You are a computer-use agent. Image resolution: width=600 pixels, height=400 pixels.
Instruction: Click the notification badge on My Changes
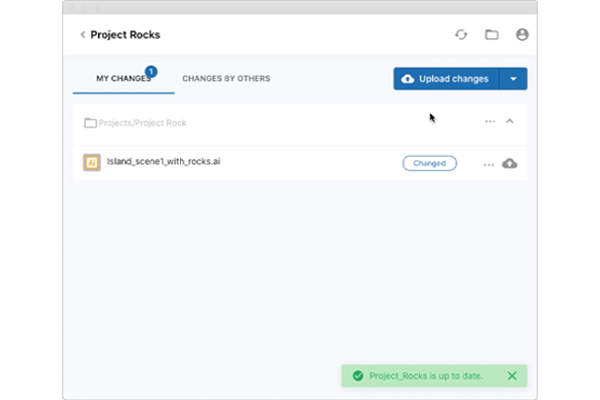click(x=151, y=71)
